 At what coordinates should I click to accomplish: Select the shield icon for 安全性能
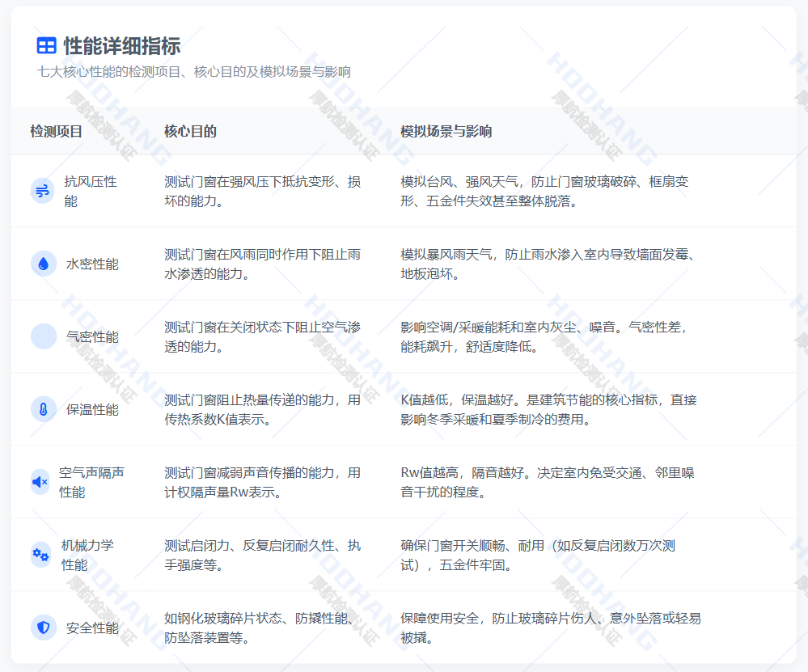(44, 628)
